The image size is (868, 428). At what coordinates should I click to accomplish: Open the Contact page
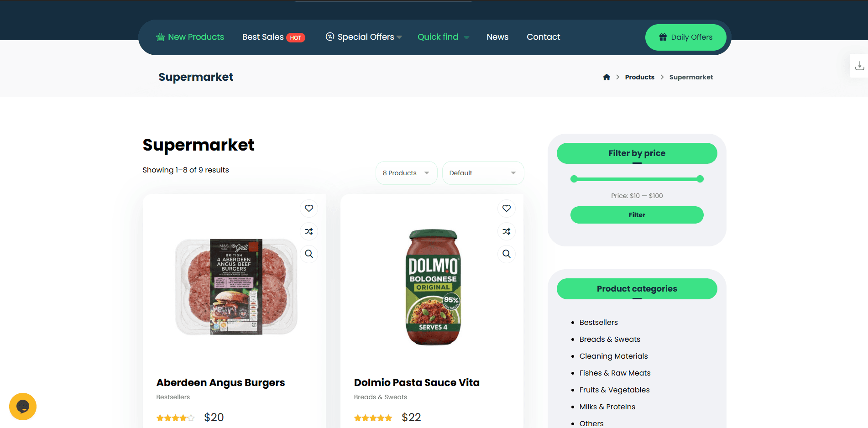[x=543, y=37]
